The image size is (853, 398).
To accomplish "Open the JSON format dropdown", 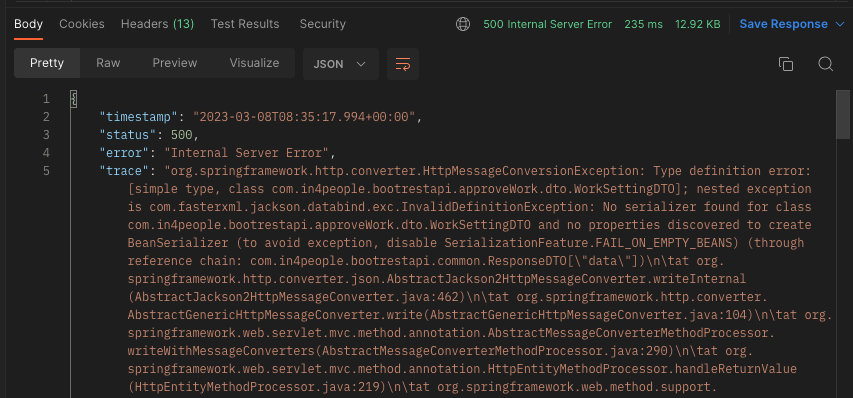I will tap(341, 64).
